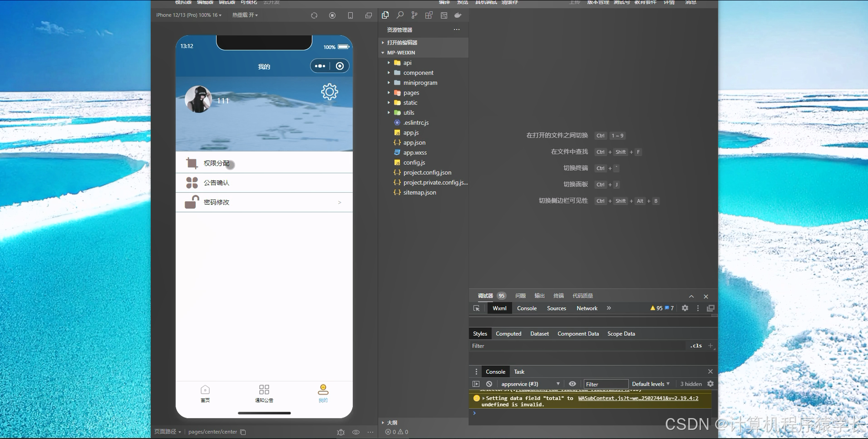This screenshot has width=868, height=439.
Task: Click the Styles Filter input
Action: pos(577,346)
